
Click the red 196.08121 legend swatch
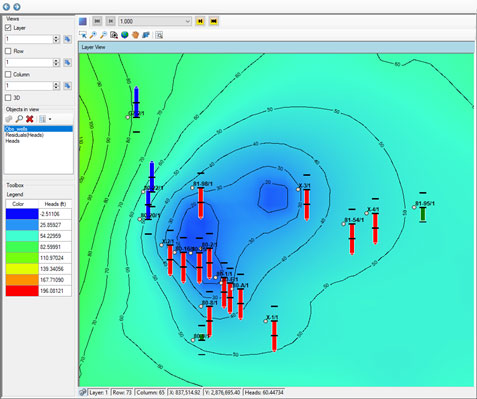(x=22, y=291)
